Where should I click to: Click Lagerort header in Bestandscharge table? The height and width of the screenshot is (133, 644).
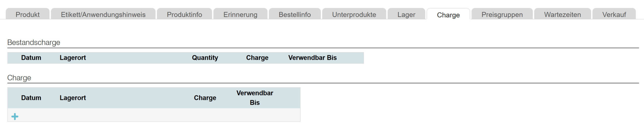point(73,58)
